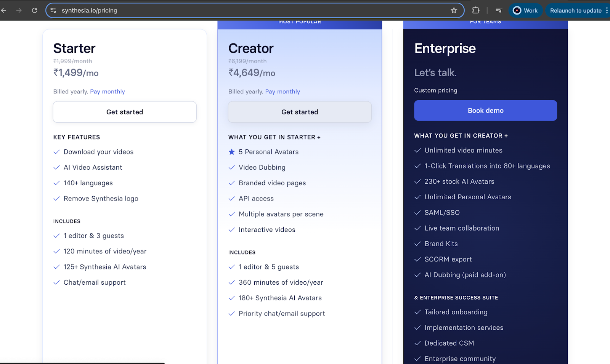Click checkmark next to Remove Synthesia logo
610x364 pixels.
tap(56, 199)
